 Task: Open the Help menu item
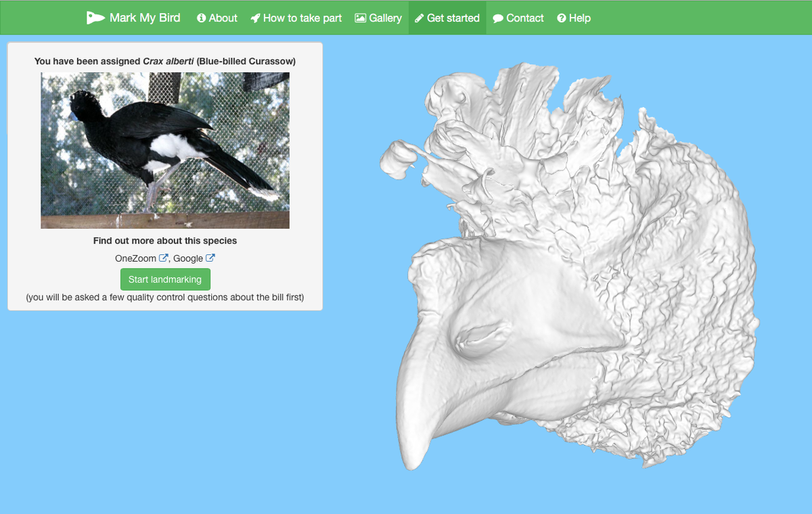(574, 18)
